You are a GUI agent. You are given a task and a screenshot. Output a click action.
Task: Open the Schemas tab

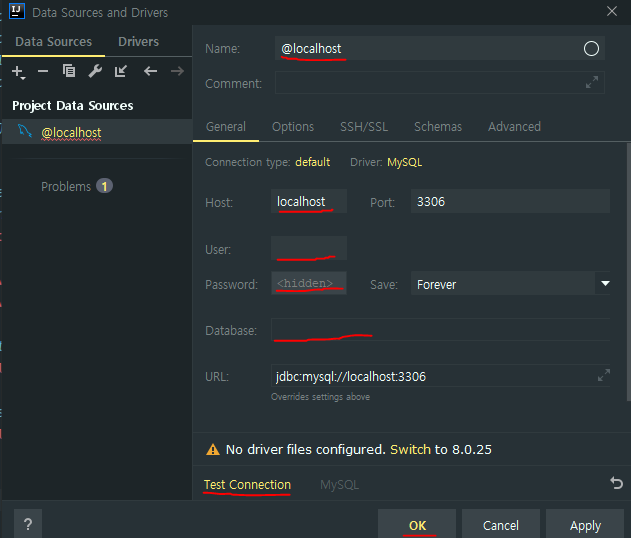click(x=438, y=126)
